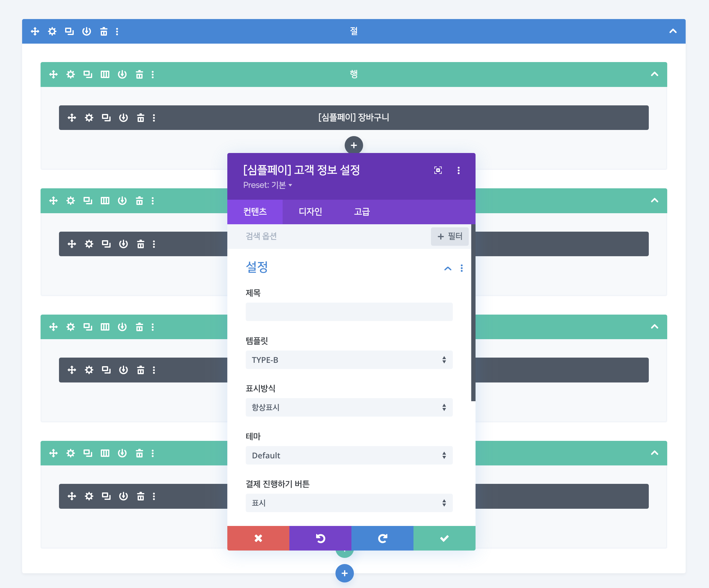Expand modal to fullscreen using the header icon

(438, 170)
